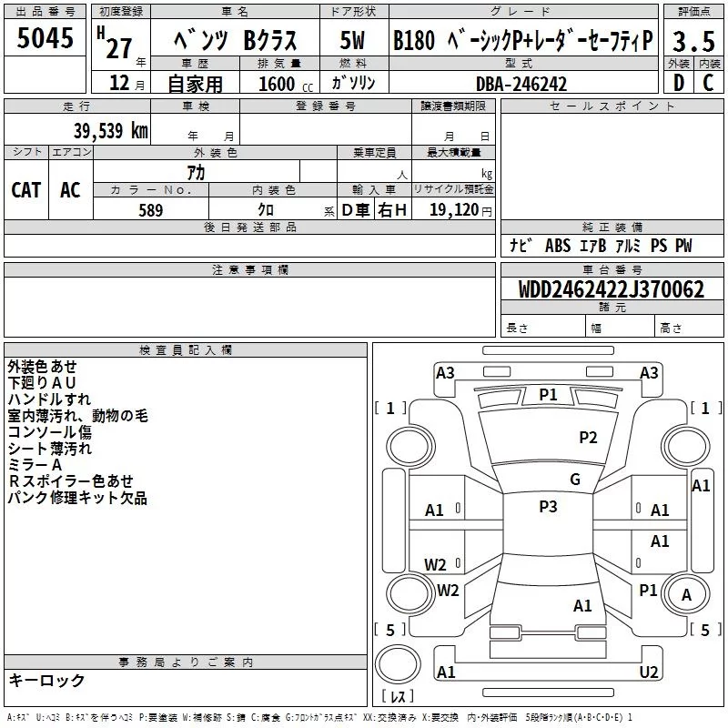This screenshot has width=728, height=728.
Task: Select the G windshield damage marker
Action: tap(574, 480)
